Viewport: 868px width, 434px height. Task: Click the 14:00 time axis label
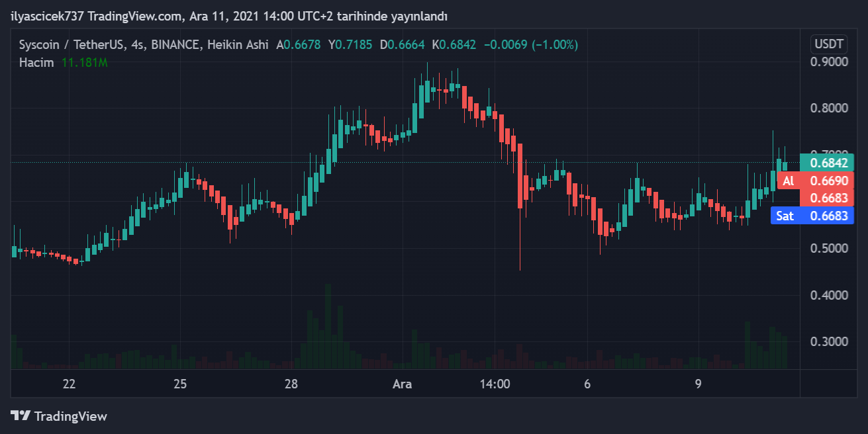coord(495,384)
